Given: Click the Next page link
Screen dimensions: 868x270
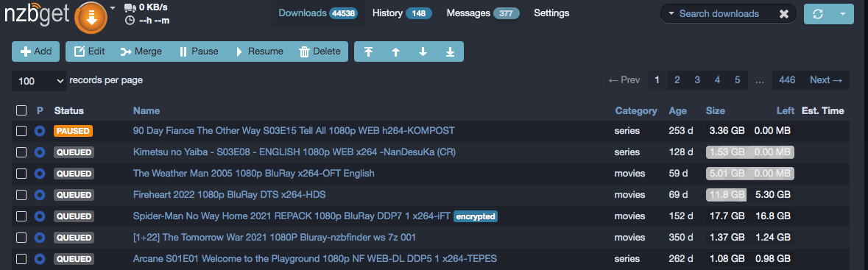Looking at the screenshot, I should [826, 80].
